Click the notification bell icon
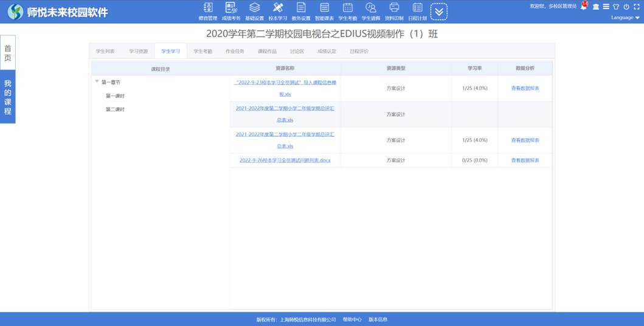The width and height of the screenshot is (644, 326). pyautogui.click(x=584, y=7)
